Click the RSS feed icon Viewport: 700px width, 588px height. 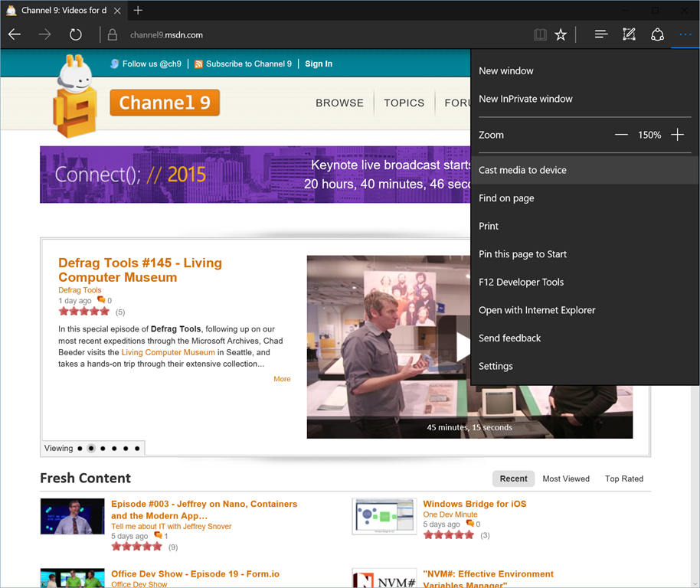[198, 64]
